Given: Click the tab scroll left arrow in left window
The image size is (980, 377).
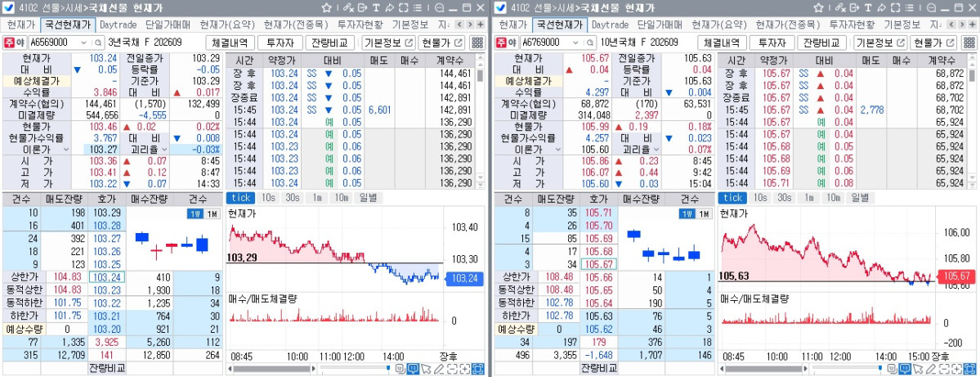Looking at the screenshot, I should tap(459, 25).
